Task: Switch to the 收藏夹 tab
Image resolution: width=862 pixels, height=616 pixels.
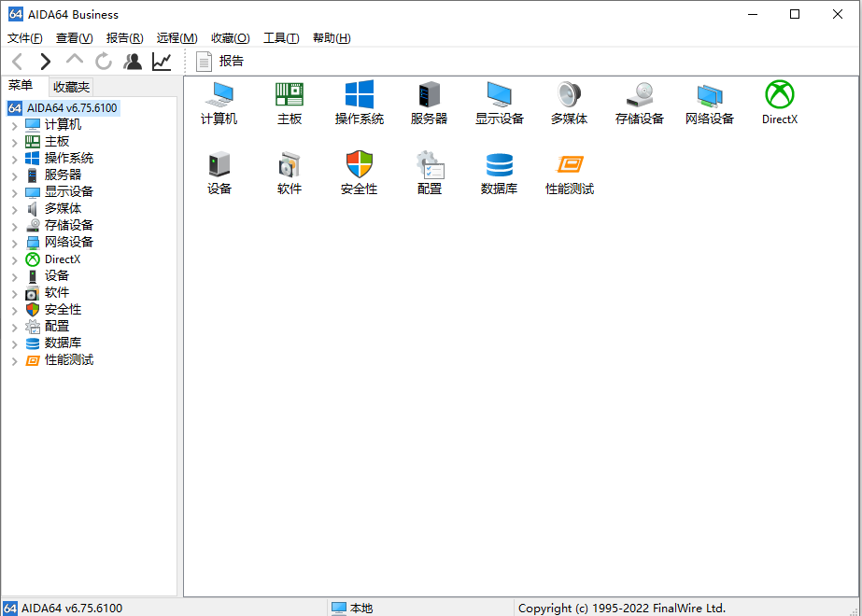Action: click(71, 87)
